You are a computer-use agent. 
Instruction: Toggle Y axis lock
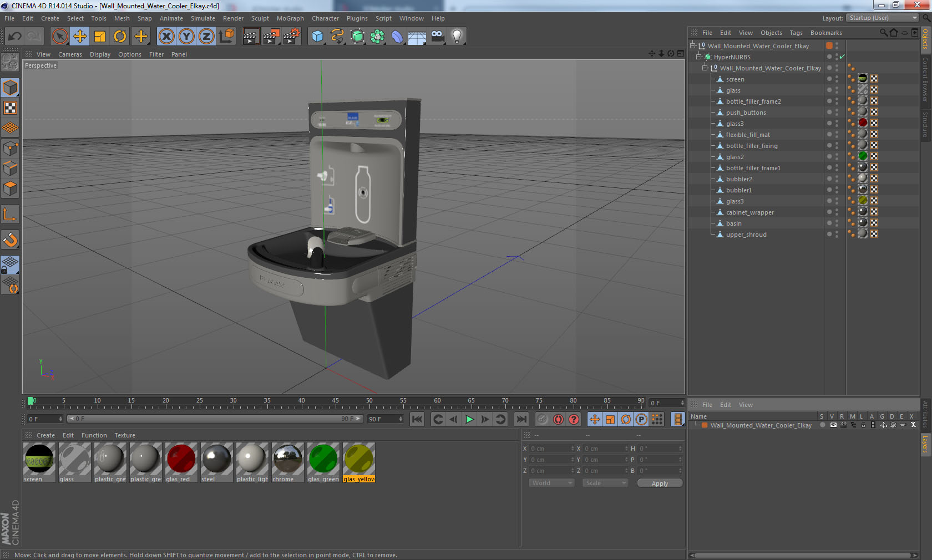[x=186, y=37]
